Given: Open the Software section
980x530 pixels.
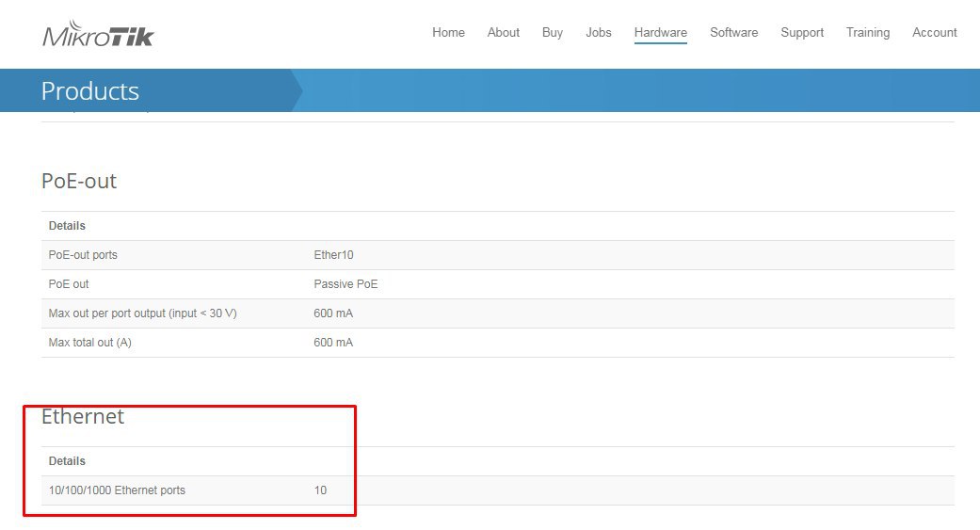Looking at the screenshot, I should coord(733,33).
